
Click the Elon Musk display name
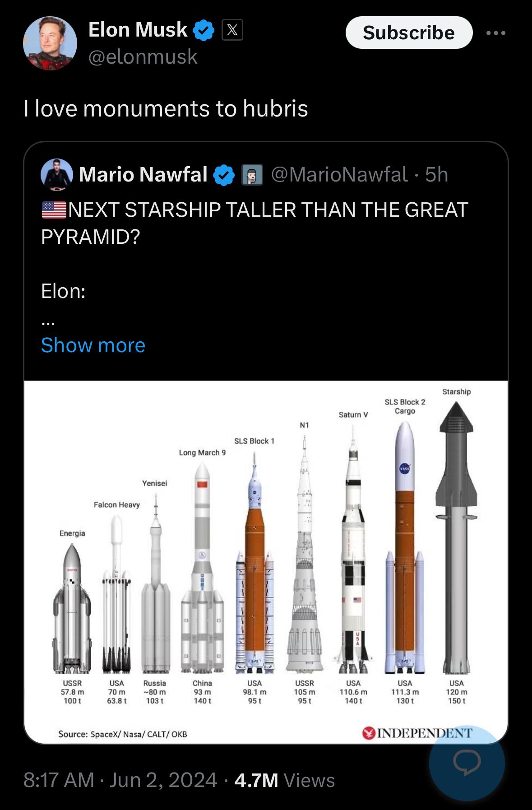coord(138,30)
